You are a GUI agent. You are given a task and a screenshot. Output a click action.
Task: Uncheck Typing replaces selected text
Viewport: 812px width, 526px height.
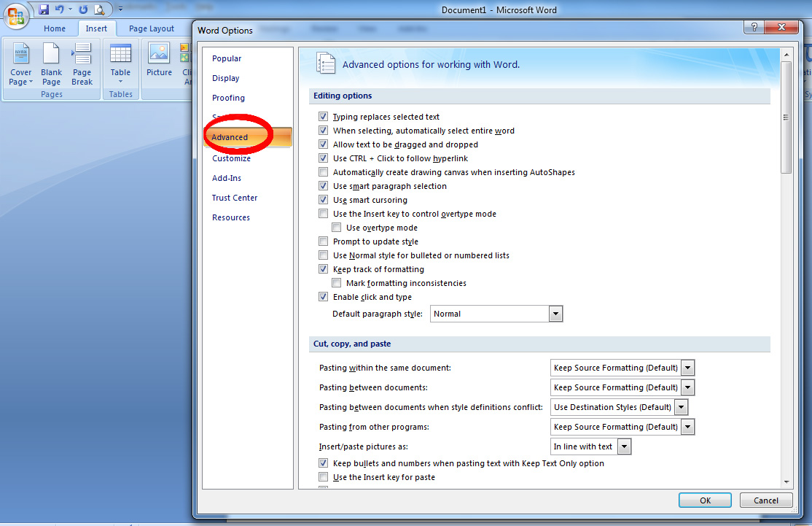tap(323, 117)
